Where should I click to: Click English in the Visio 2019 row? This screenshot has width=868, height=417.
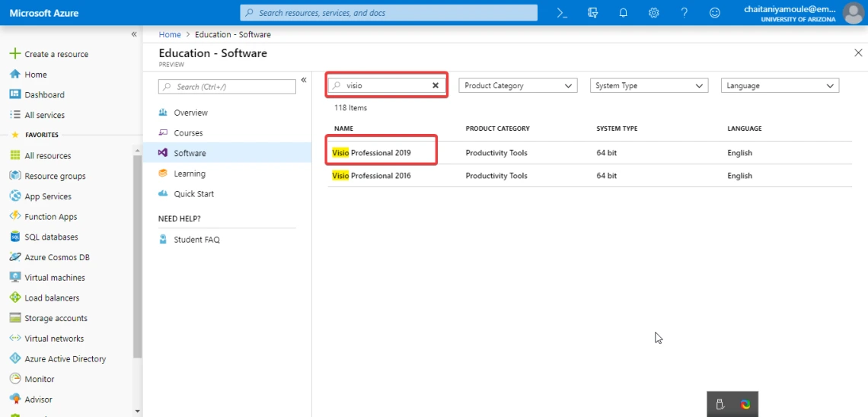pos(739,153)
